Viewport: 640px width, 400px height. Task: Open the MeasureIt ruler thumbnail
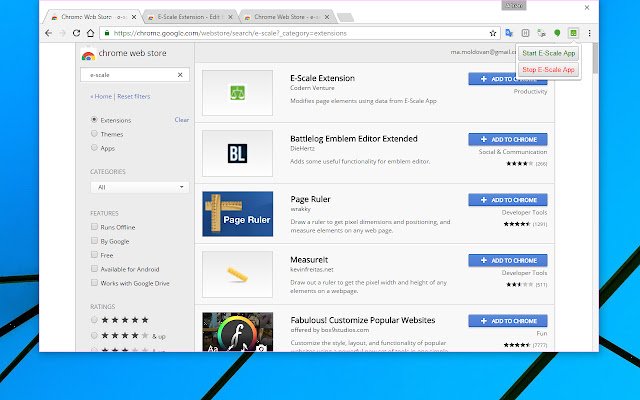(x=238, y=274)
